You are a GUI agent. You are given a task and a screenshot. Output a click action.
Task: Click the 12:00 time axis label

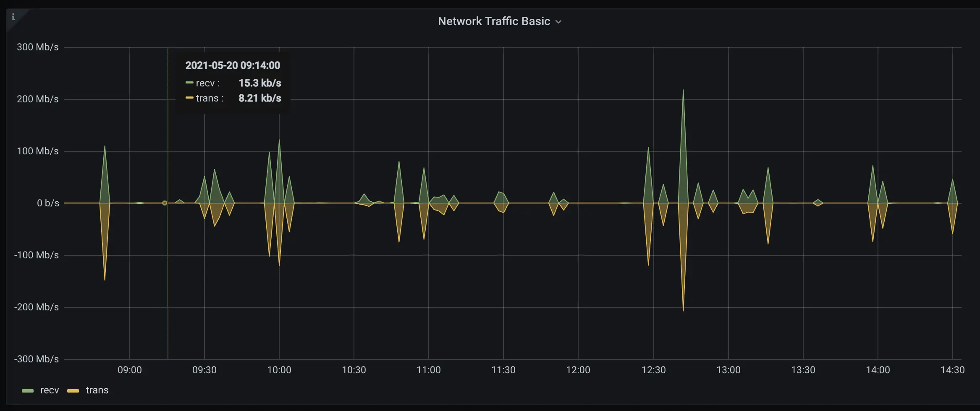[578, 370]
